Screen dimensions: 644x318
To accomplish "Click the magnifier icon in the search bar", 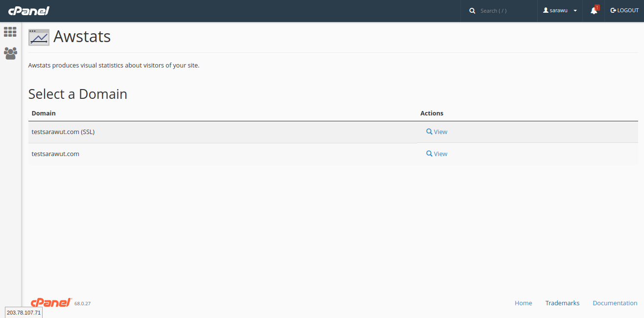I will click(472, 11).
